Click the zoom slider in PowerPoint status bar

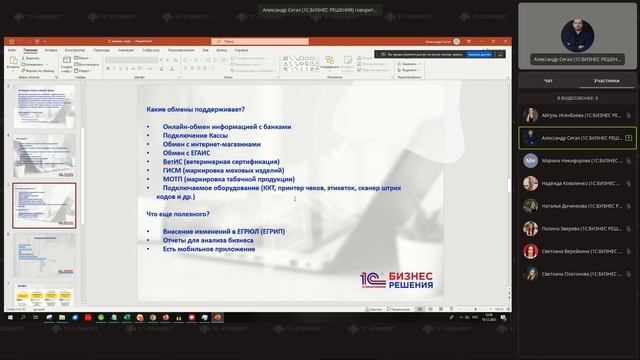pyautogui.click(x=476, y=309)
